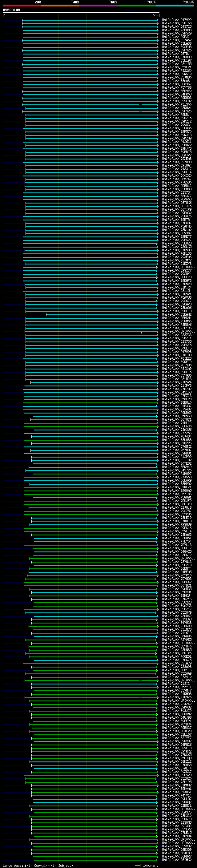
Task: Select the UniRef100_Q3L196 hit label
Action: point(177,328)
